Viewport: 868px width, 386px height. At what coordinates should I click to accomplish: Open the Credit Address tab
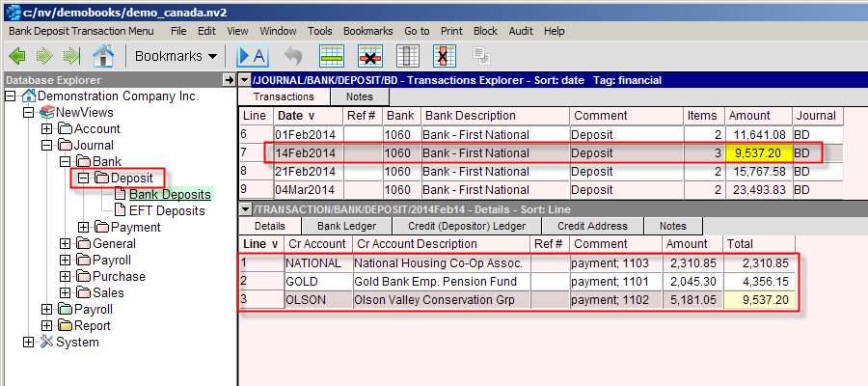point(592,226)
